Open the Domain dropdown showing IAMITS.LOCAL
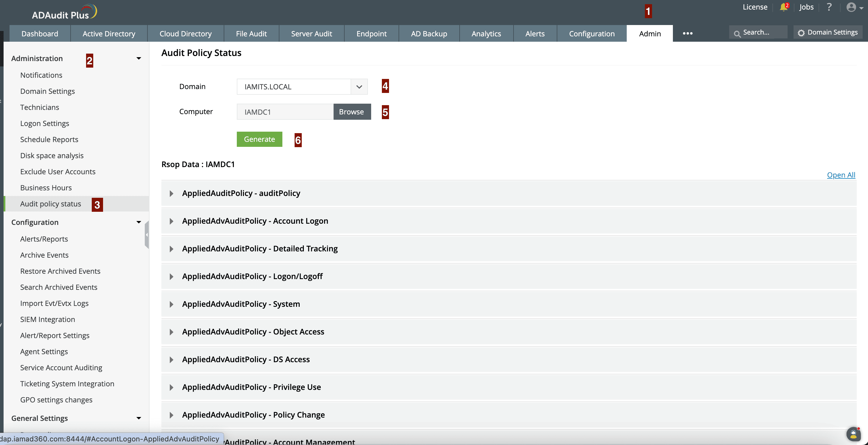This screenshot has width=868, height=445. (x=359, y=87)
